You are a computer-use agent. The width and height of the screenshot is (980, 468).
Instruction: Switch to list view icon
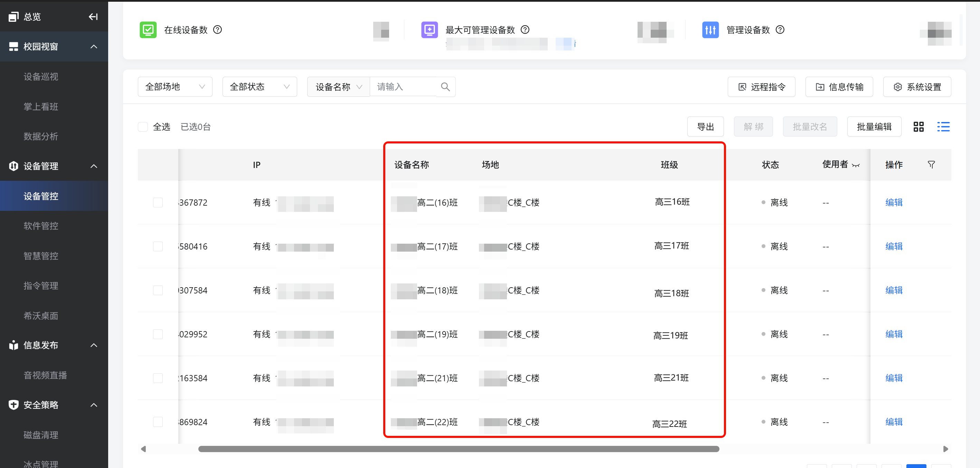943,127
